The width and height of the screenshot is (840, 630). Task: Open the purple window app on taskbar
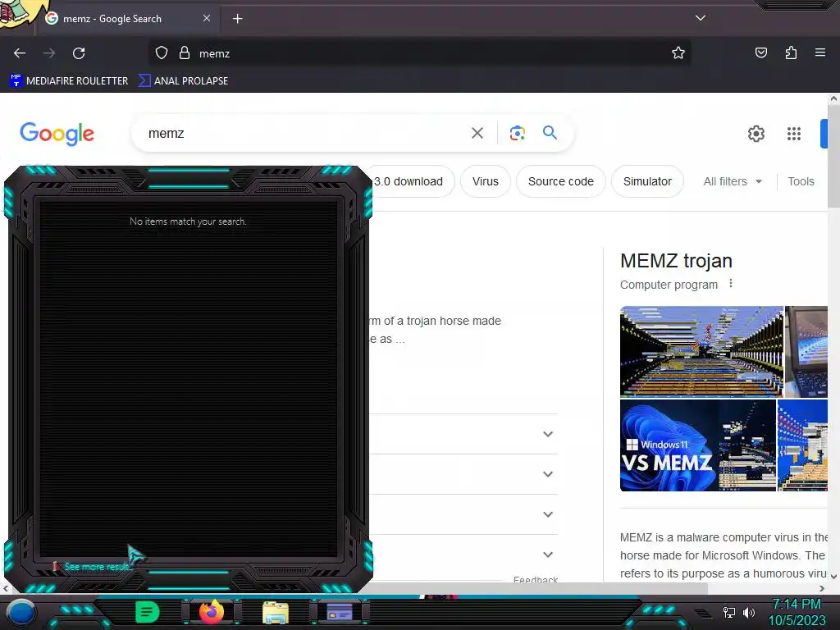tap(340, 612)
